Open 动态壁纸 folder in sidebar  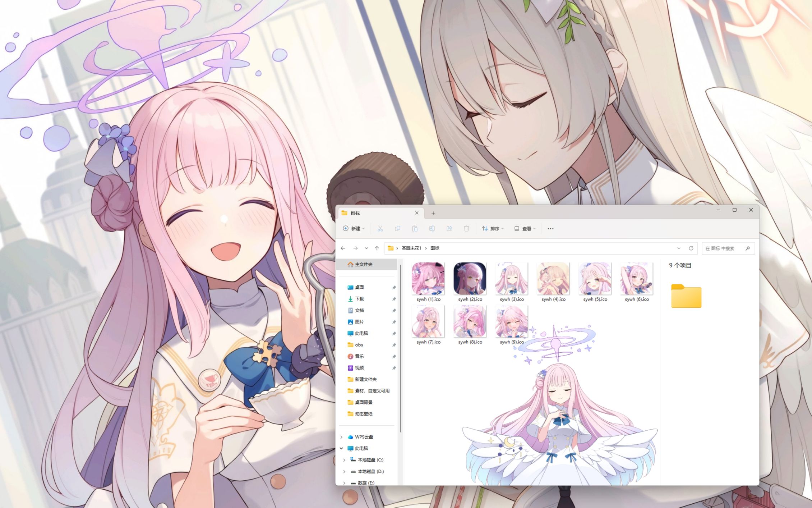pos(364,414)
